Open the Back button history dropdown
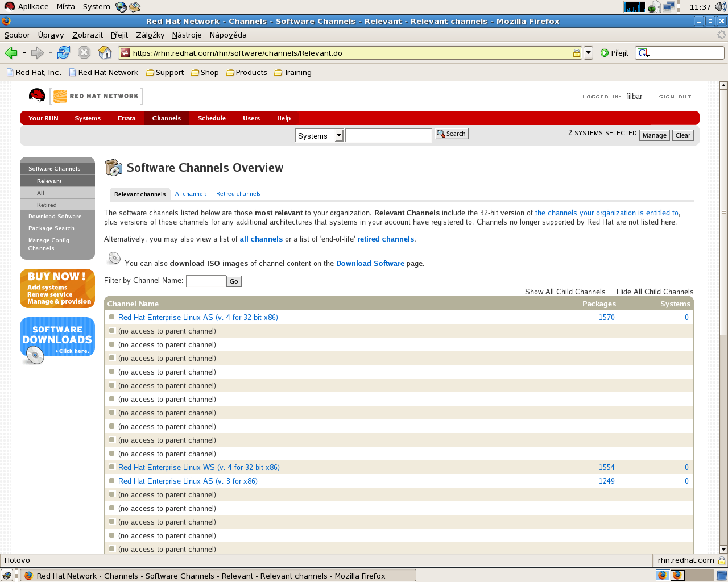Viewport: 728px width, 582px height. coord(24,53)
